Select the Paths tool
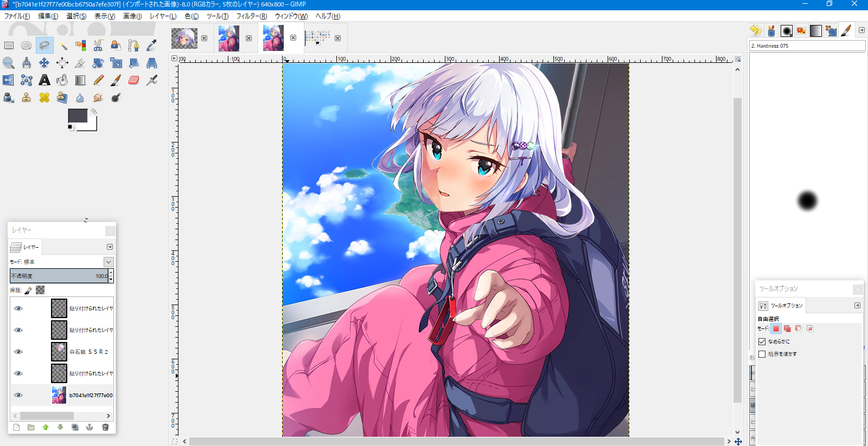Image resolution: width=868 pixels, height=446 pixels. pyautogui.click(x=134, y=46)
